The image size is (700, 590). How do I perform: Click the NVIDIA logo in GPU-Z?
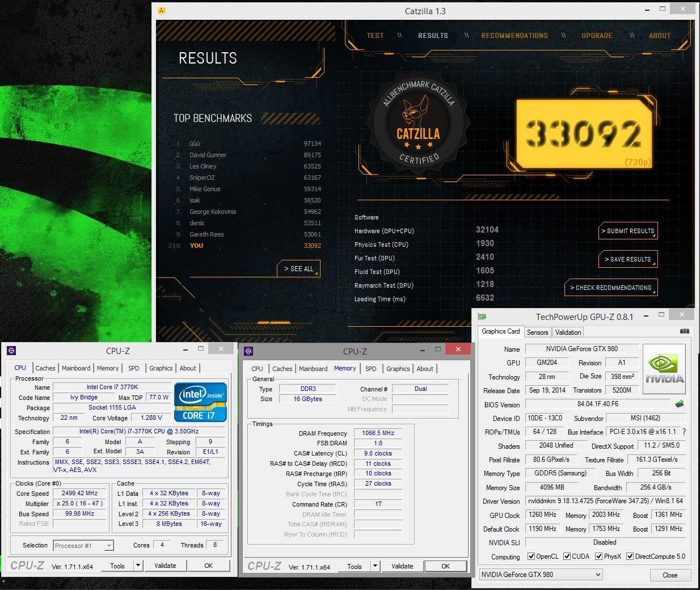664,369
